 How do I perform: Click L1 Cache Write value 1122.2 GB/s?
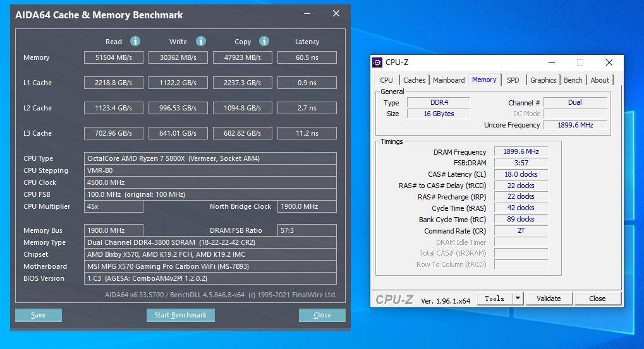(x=178, y=83)
